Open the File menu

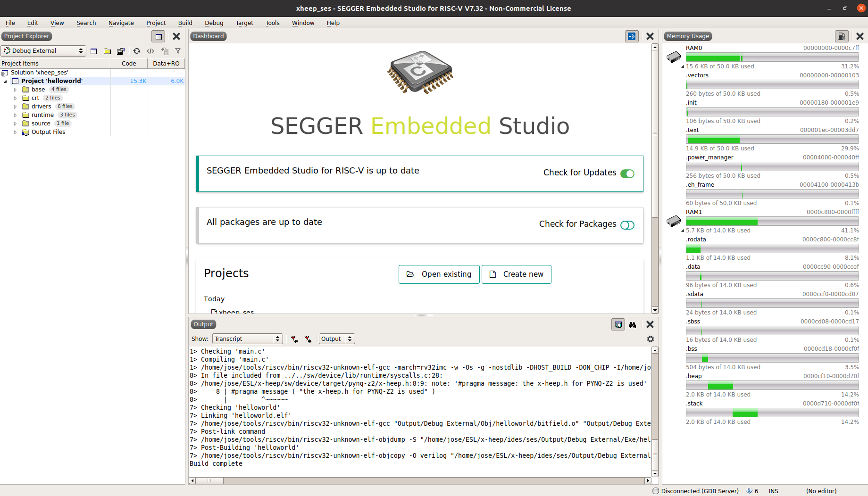coord(10,23)
